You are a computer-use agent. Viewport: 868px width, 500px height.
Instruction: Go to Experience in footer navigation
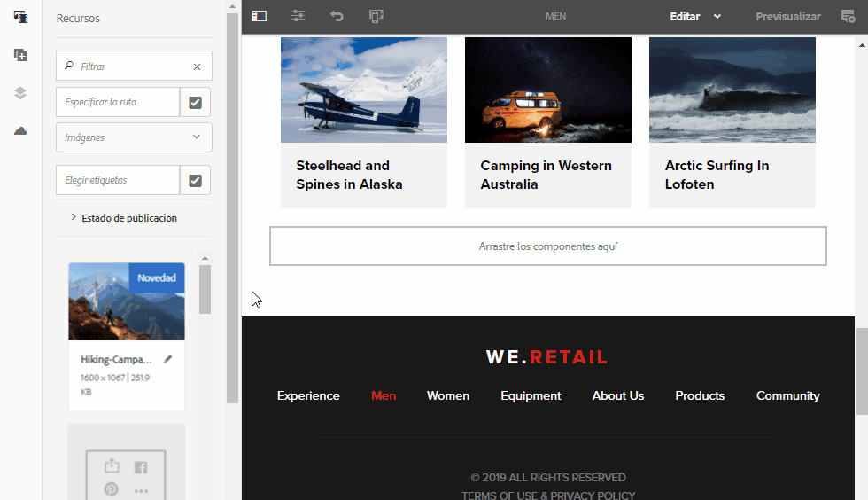click(x=308, y=395)
